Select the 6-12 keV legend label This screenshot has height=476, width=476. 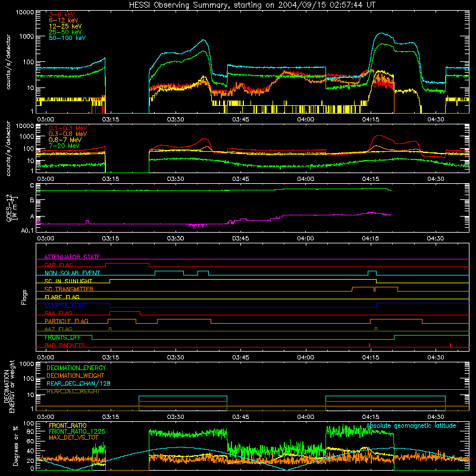(x=64, y=20)
